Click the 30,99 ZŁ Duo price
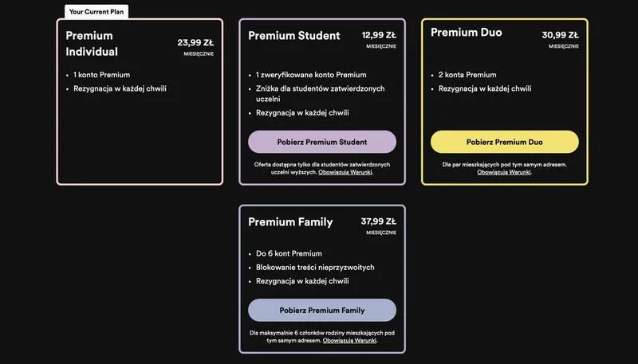638x364 pixels. [x=561, y=35]
